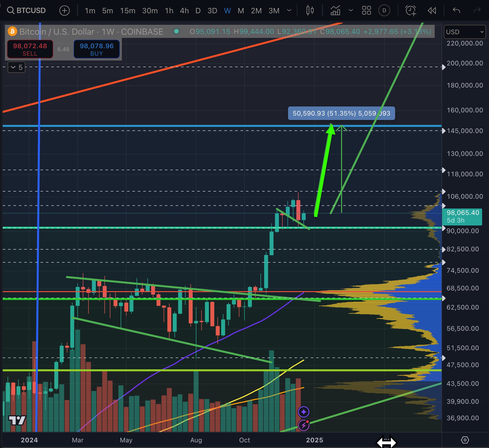489x448 pixels.
Task: Open the USD currency dropdown
Action: [x=464, y=32]
